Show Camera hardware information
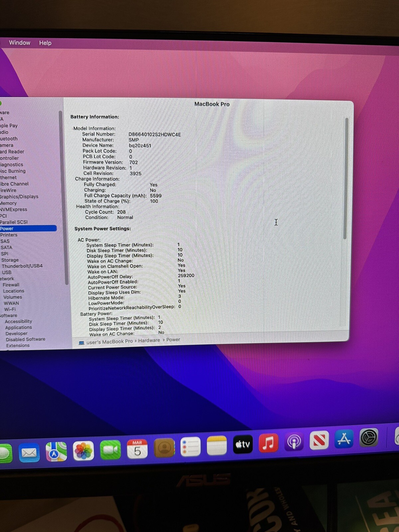The width and height of the screenshot is (399, 532). click(x=7, y=145)
